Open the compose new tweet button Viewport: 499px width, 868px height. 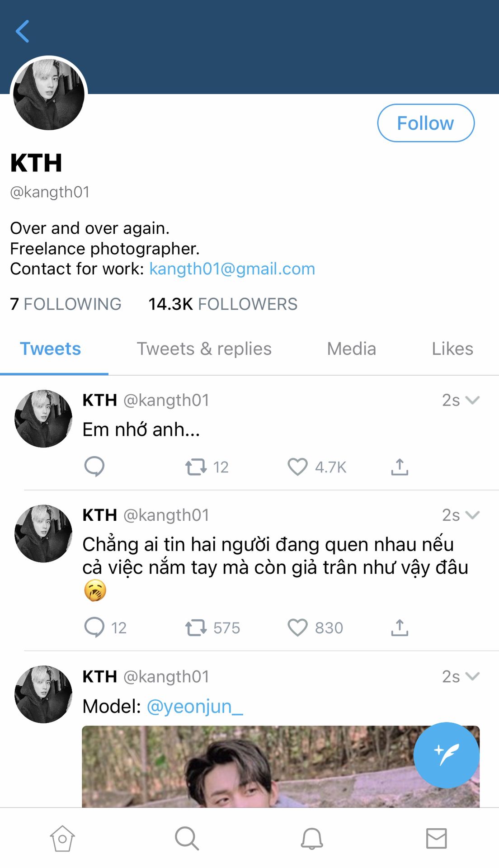point(446,755)
